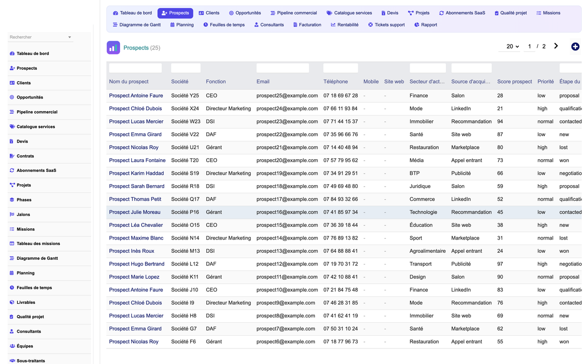The image size is (588, 364).
Task: Open Prospect Antoine Faure of Société Y25
Action: click(x=136, y=96)
